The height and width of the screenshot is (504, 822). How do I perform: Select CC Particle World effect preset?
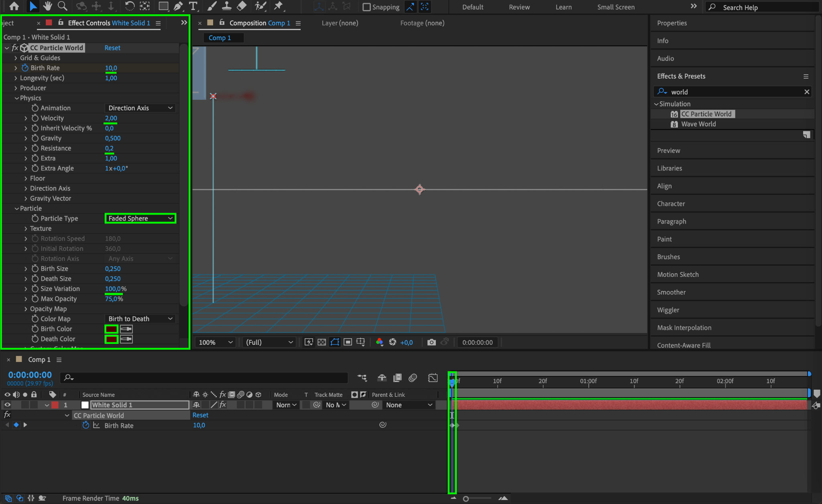pyautogui.click(x=706, y=114)
